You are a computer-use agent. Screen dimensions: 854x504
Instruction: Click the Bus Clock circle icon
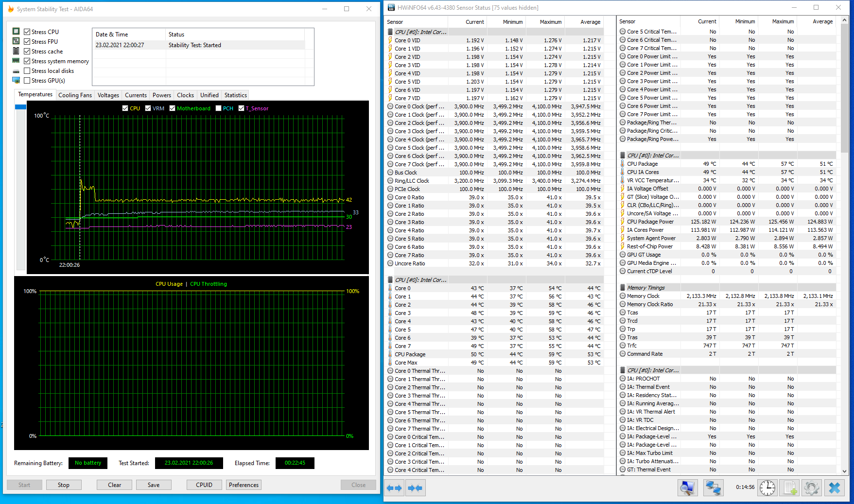click(390, 173)
